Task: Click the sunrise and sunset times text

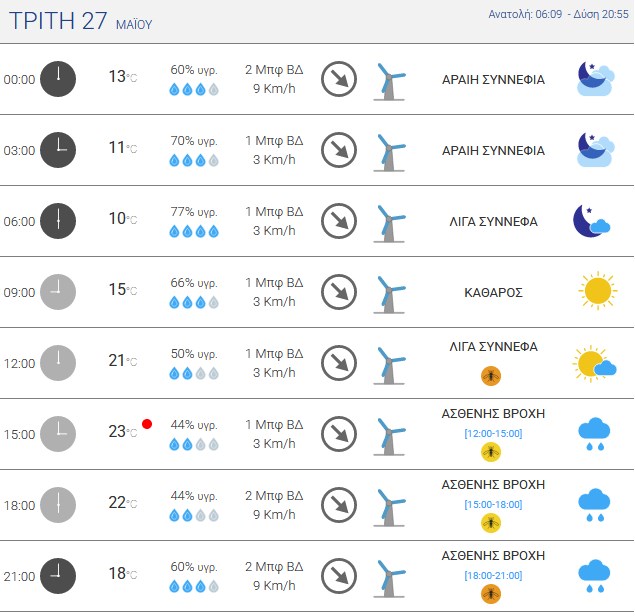Action: (558, 14)
